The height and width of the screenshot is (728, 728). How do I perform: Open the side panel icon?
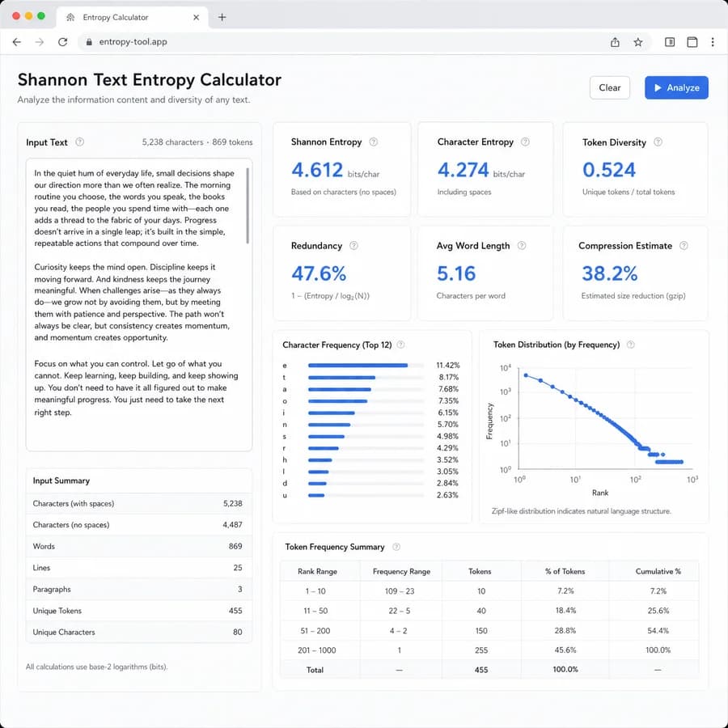tap(670, 42)
